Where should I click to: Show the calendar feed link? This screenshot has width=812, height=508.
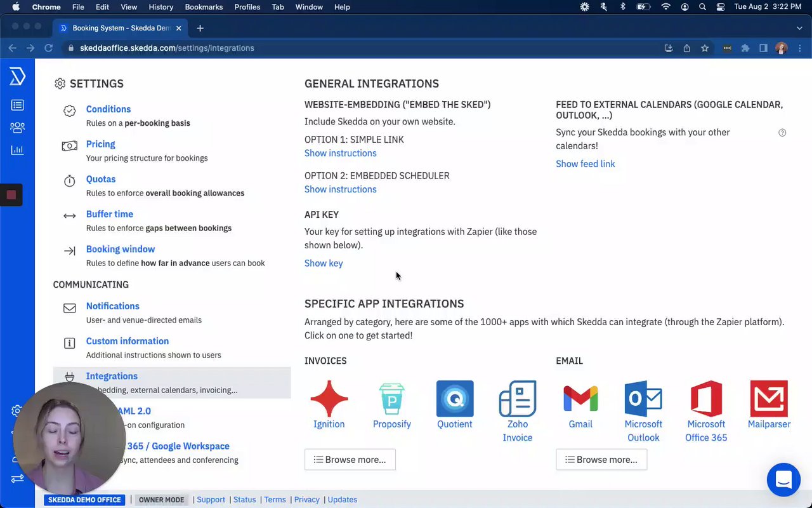pos(585,164)
